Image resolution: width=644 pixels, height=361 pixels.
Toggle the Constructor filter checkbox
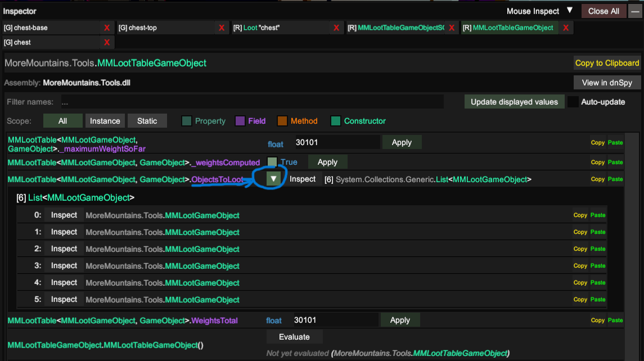(336, 121)
